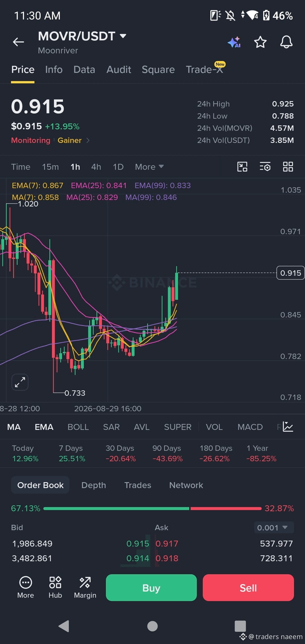This screenshot has width=305, height=644.
Task: Tap the 1 Year -85.25% performance
Action: 262,453
